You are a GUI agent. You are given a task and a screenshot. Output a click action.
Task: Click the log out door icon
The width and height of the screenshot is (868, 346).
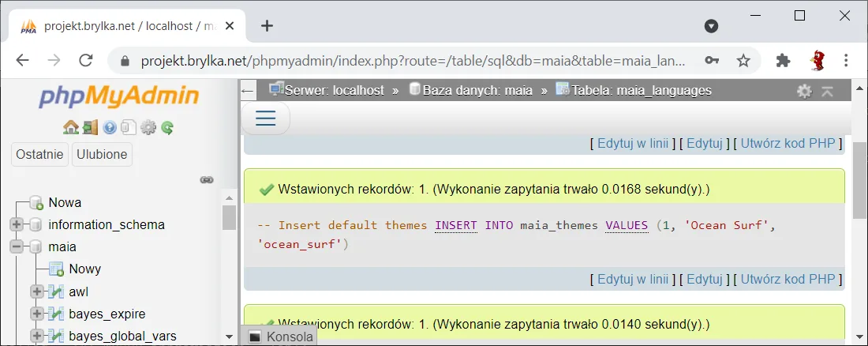tap(90, 128)
